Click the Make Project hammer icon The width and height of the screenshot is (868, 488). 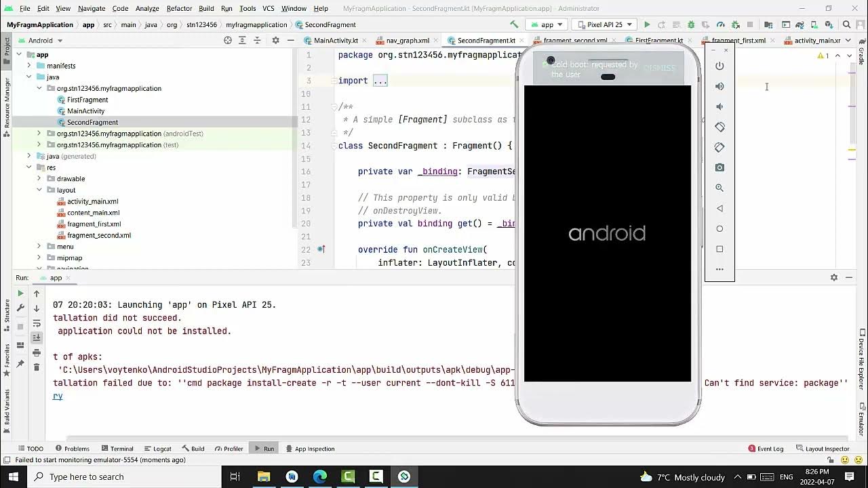[x=514, y=24]
